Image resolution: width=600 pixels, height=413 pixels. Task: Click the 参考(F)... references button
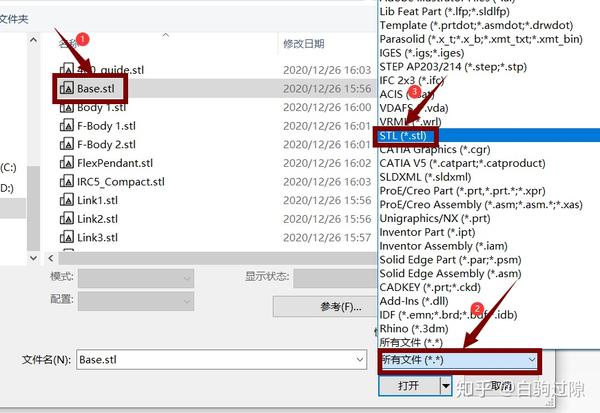325,307
